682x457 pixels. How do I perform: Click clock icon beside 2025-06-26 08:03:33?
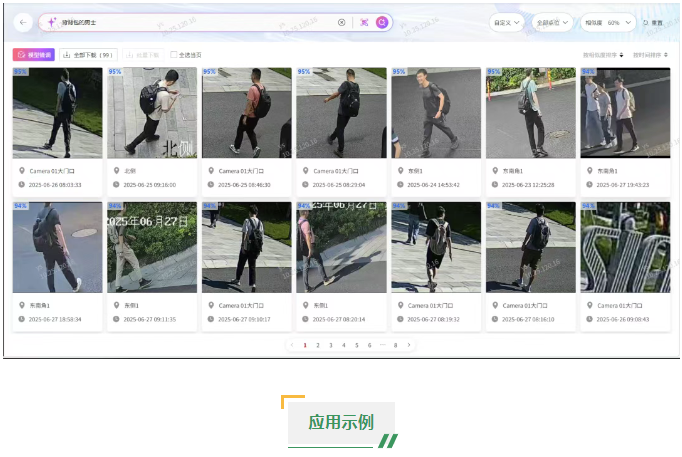21,184
